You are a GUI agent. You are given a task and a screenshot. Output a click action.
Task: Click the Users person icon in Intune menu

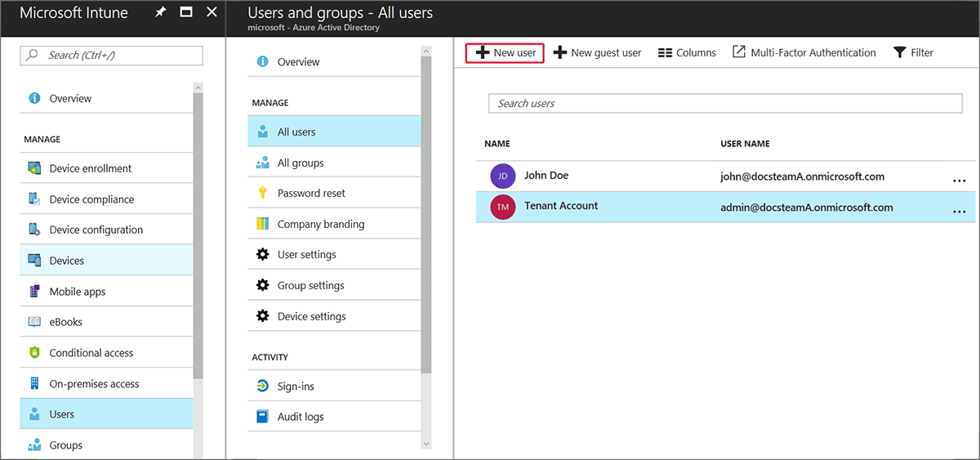pos(34,414)
